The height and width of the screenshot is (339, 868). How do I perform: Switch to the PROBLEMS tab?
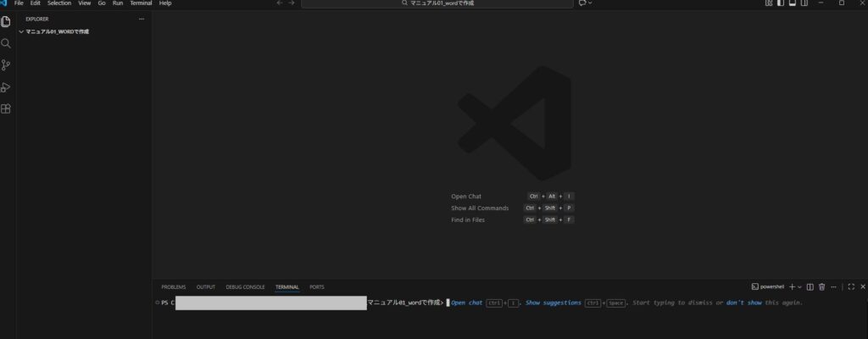pos(174,287)
